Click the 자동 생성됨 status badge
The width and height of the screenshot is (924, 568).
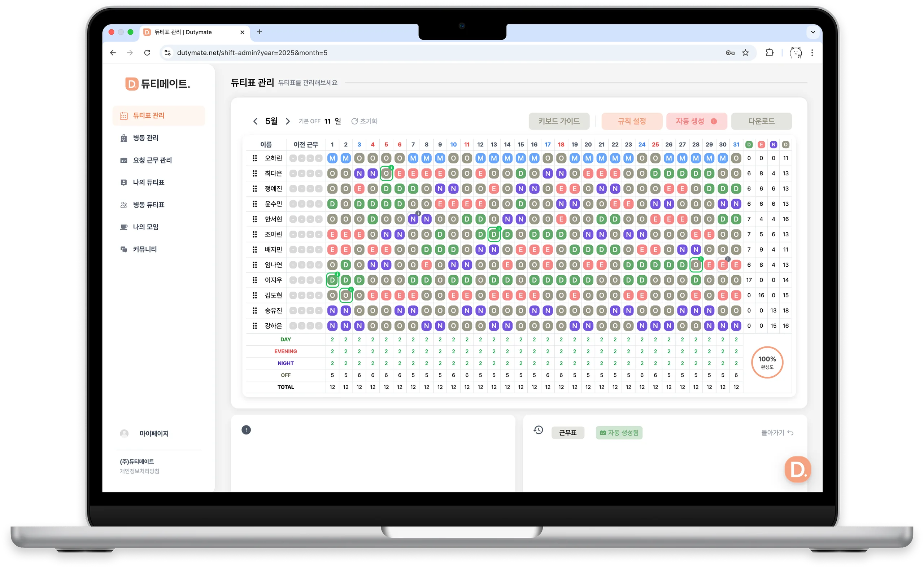tap(619, 433)
